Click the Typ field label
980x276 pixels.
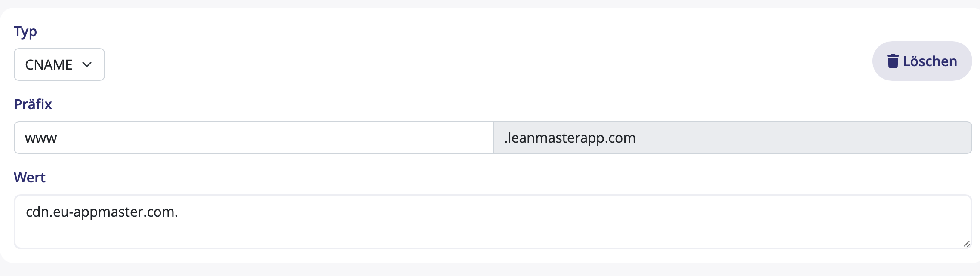click(x=25, y=32)
